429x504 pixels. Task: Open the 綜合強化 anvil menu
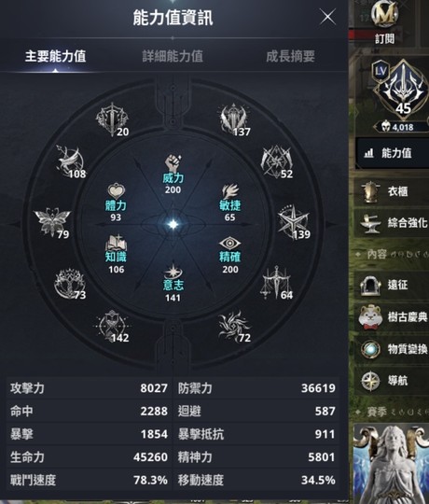(392, 222)
